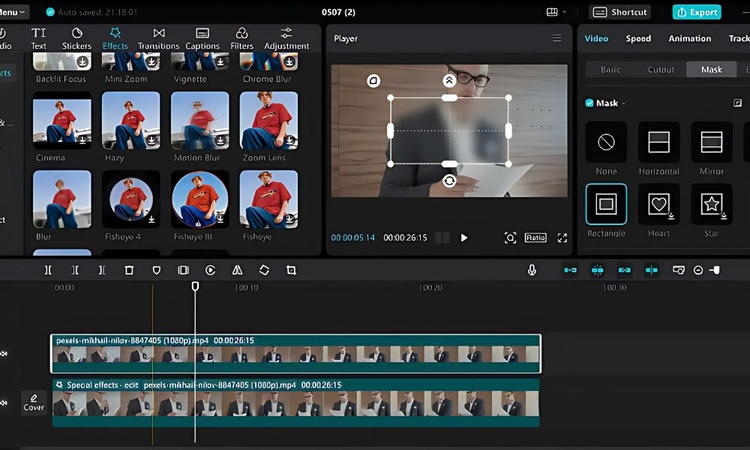Select the Zoom Lens effect thumbnail
This screenshot has height=450, width=750.
click(269, 121)
